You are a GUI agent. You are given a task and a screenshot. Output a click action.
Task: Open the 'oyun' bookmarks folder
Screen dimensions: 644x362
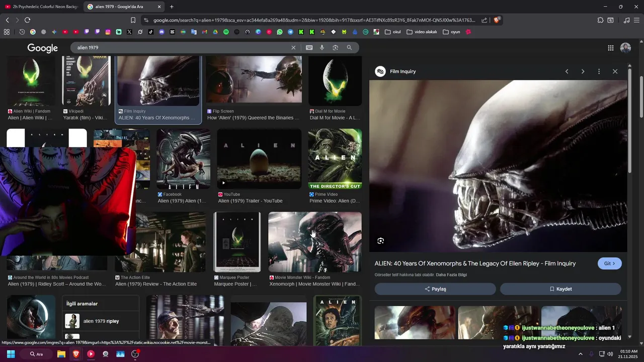coord(451,32)
